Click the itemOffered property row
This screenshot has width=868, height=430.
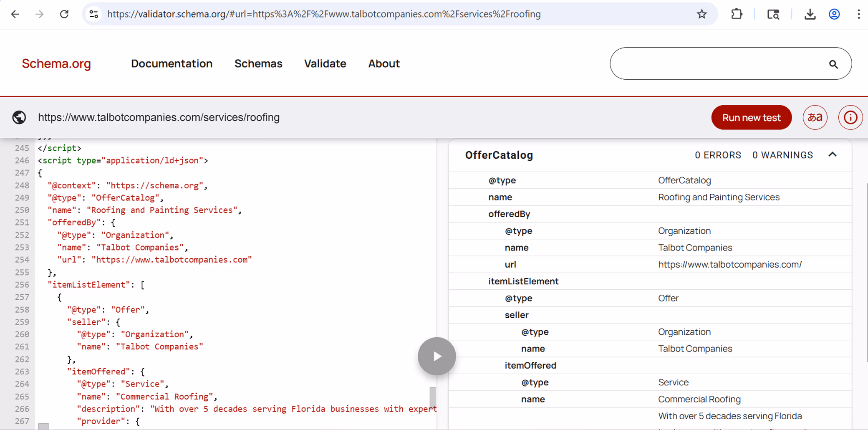coord(650,365)
